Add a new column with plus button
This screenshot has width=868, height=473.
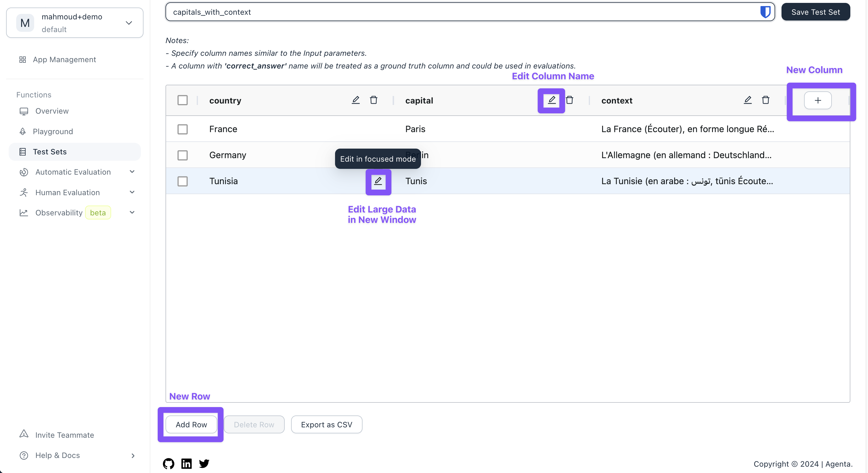(x=818, y=100)
